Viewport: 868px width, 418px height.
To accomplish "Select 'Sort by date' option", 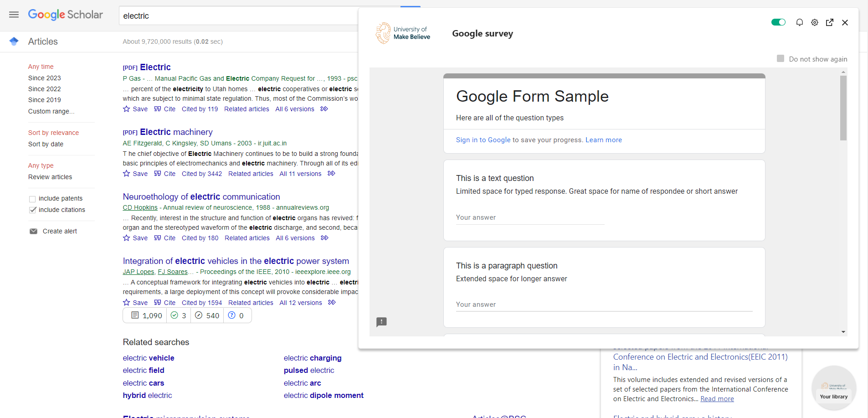I will point(46,144).
